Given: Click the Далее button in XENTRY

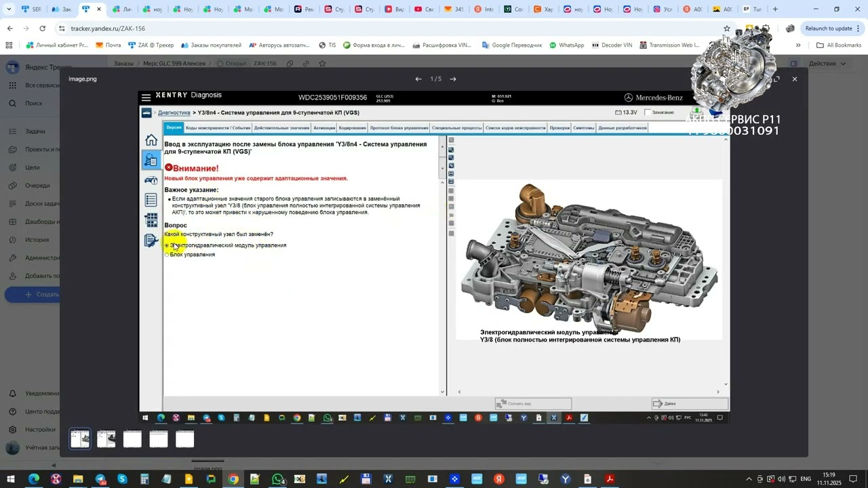Looking at the screenshot, I should click(690, 403).
